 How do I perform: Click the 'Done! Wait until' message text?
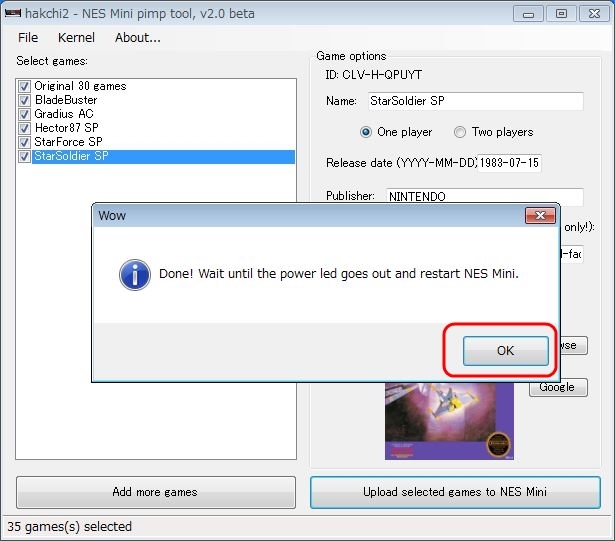coord(339,273)
